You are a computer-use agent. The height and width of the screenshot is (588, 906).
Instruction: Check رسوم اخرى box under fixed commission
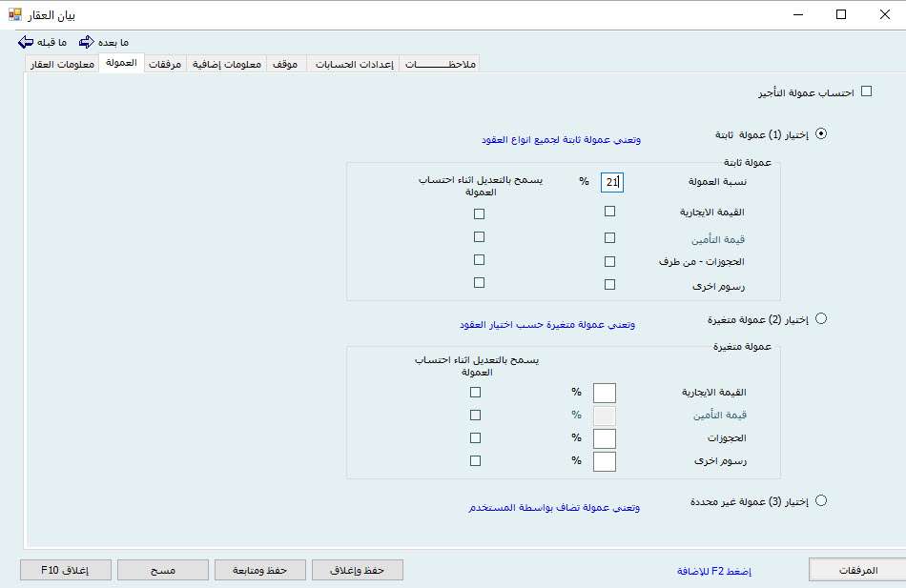[x=610, y=284]
